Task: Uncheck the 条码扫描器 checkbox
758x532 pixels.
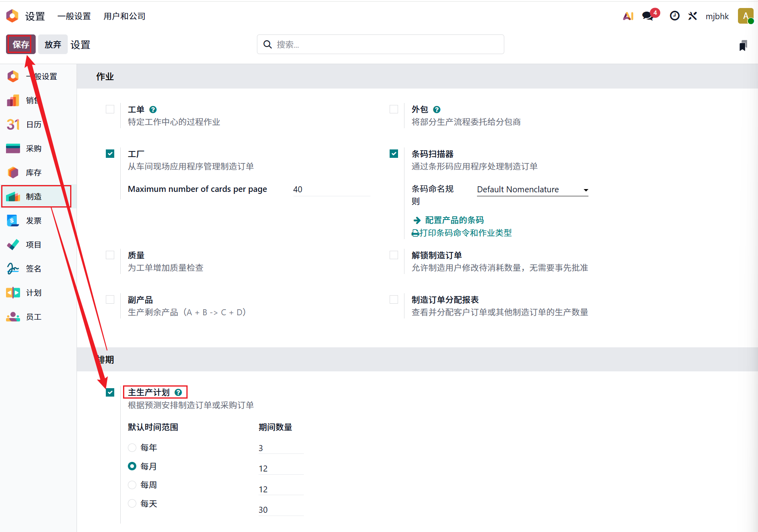Action: (x=394, y=154)
